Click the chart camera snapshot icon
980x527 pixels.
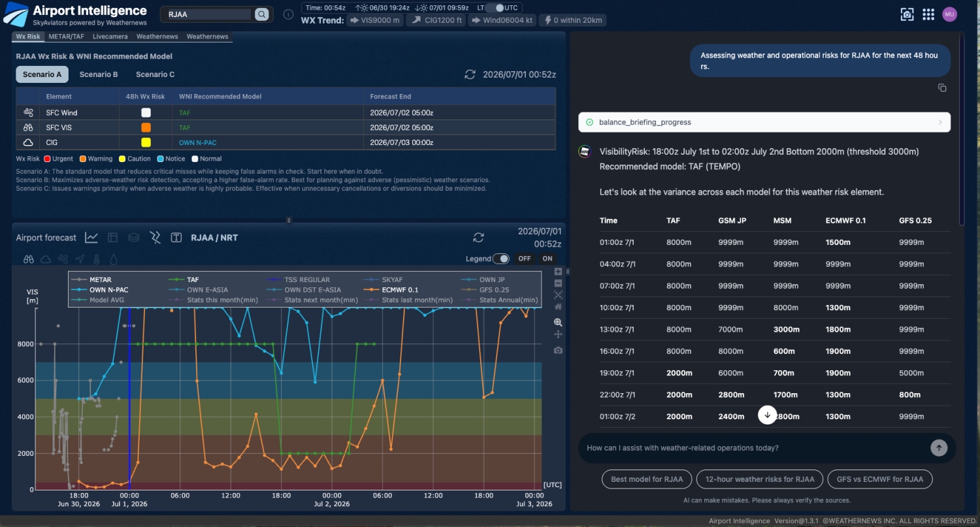558,351
